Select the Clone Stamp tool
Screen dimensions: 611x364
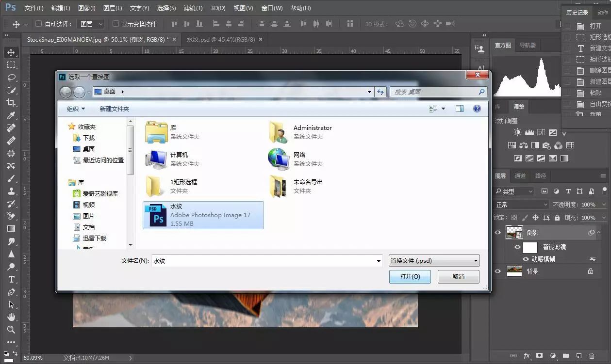pyautogui.click(x=11, y=191)
